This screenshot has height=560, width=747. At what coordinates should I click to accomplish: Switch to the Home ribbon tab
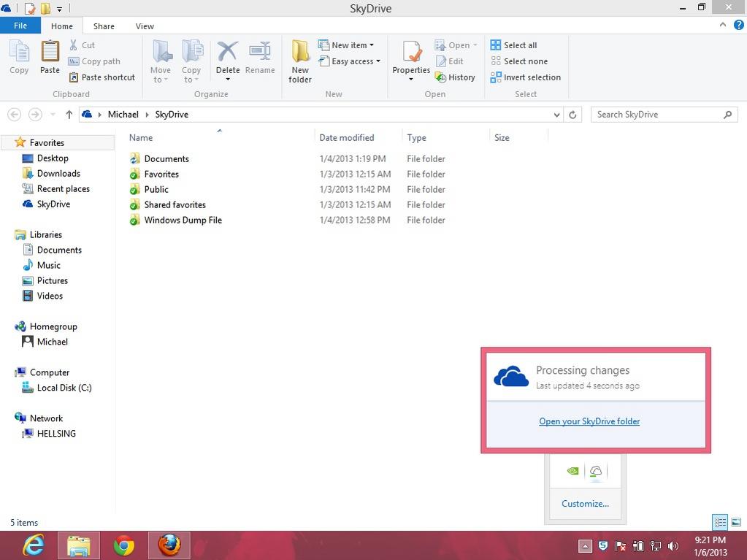tap(62, 26)
